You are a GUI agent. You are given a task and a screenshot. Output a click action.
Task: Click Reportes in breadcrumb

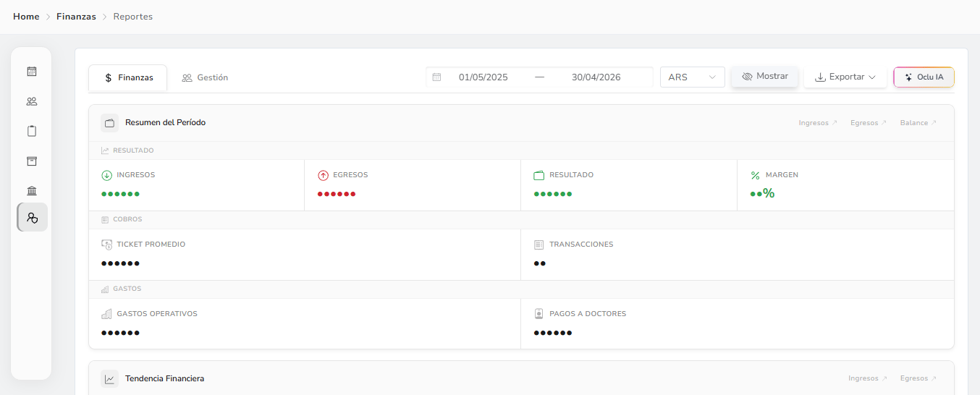click(x=133, y=17)
